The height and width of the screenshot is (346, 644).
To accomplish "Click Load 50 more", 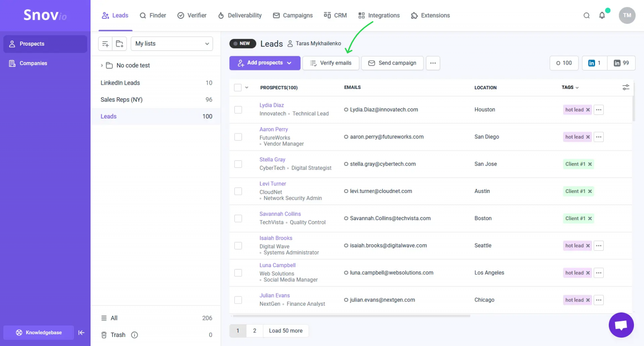I will point(286,331).
